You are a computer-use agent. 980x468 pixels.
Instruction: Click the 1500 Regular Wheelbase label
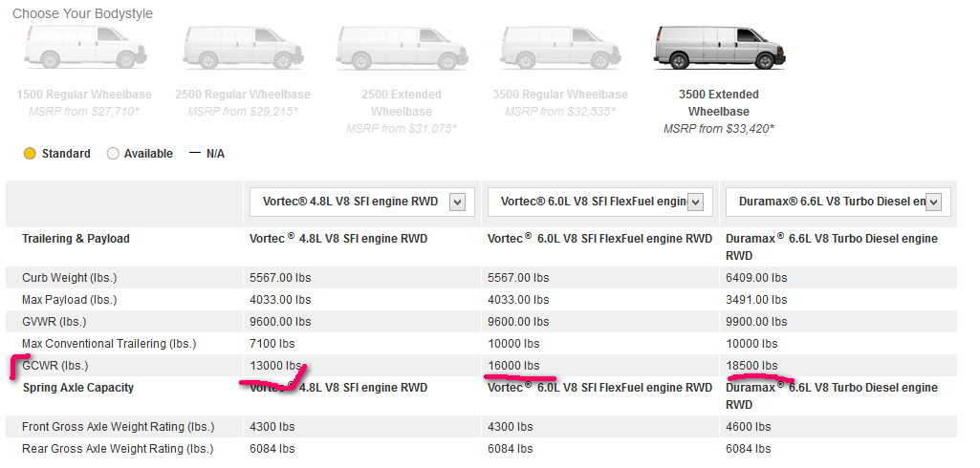point(84,95)
